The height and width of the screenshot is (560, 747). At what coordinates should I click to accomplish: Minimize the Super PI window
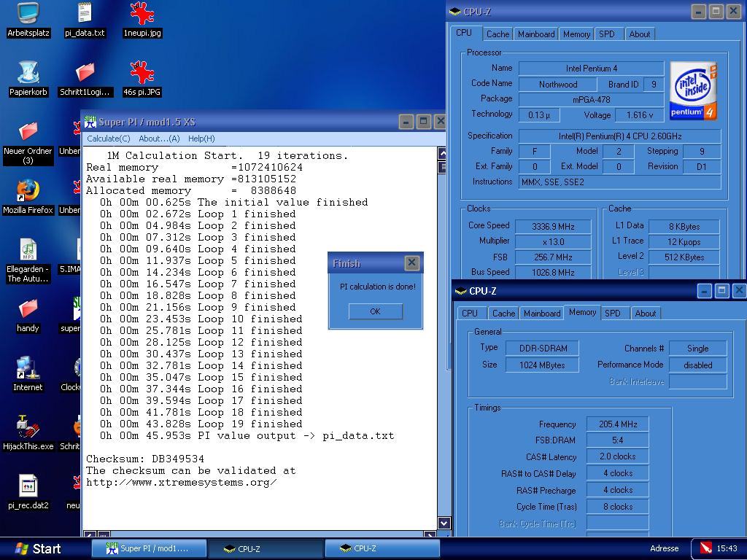pos(406,122)
